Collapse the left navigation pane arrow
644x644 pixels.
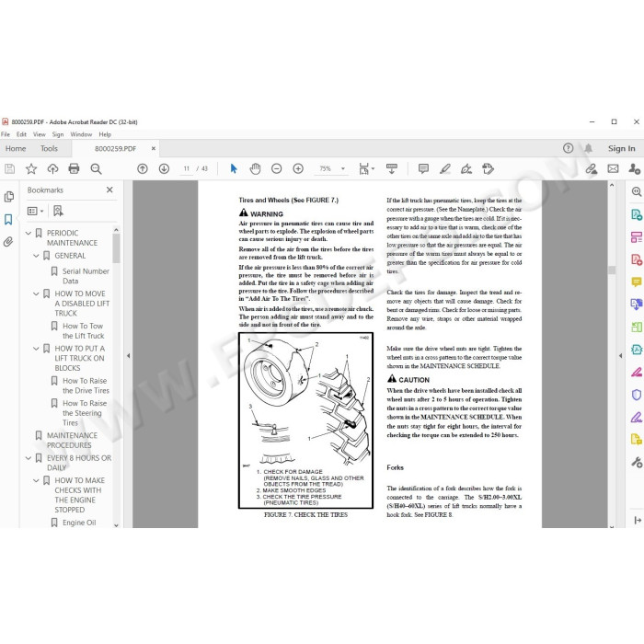pyautogui.click(x=128, y=356)
